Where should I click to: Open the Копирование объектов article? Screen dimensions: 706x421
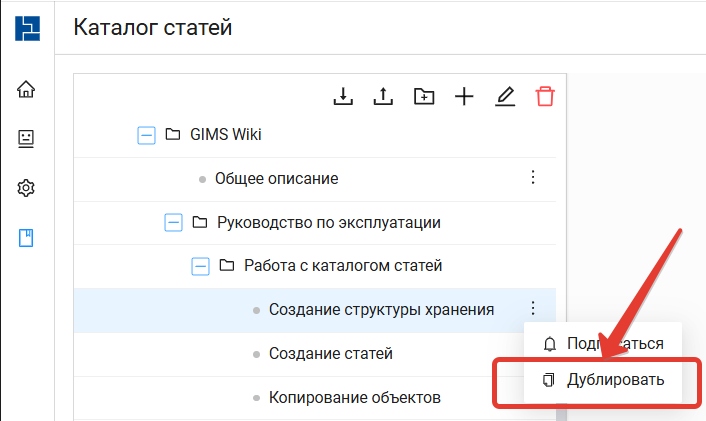pyautogui.click(x=354, y=397)
